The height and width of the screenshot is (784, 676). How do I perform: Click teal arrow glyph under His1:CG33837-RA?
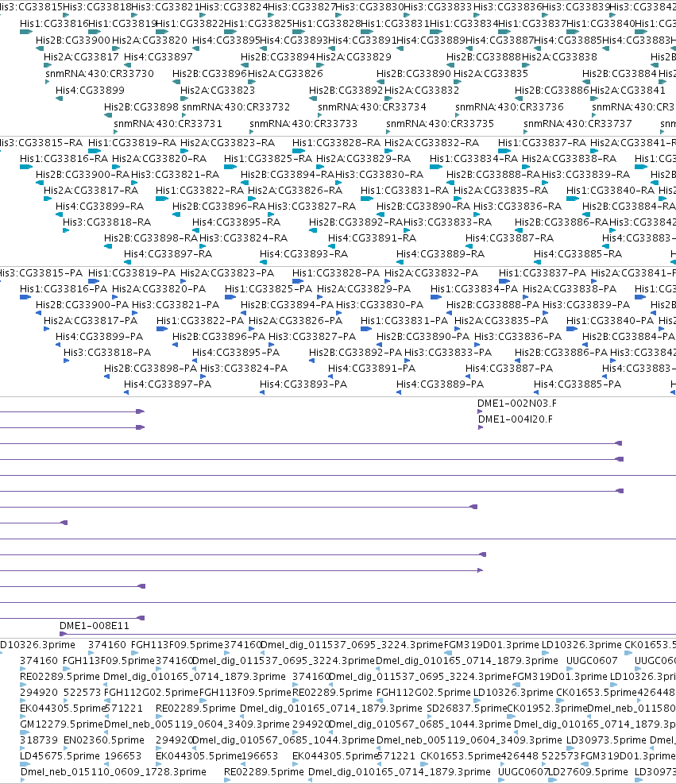coord(504,150)
